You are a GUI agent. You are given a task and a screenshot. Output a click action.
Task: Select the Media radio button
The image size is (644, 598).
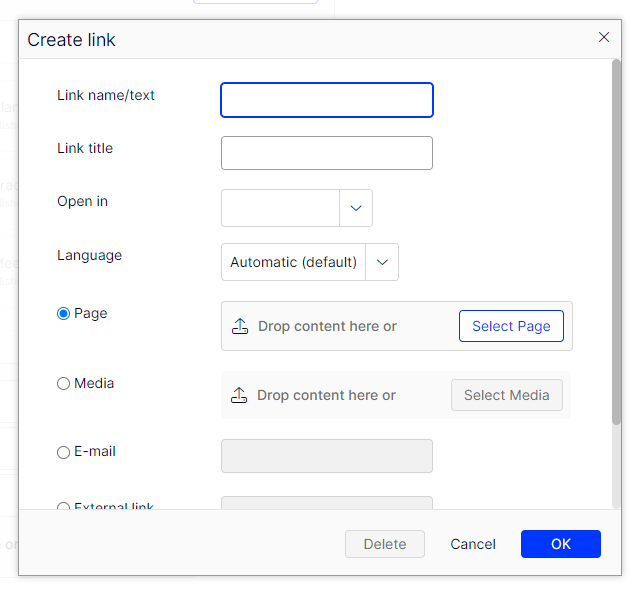click(64, 383)
